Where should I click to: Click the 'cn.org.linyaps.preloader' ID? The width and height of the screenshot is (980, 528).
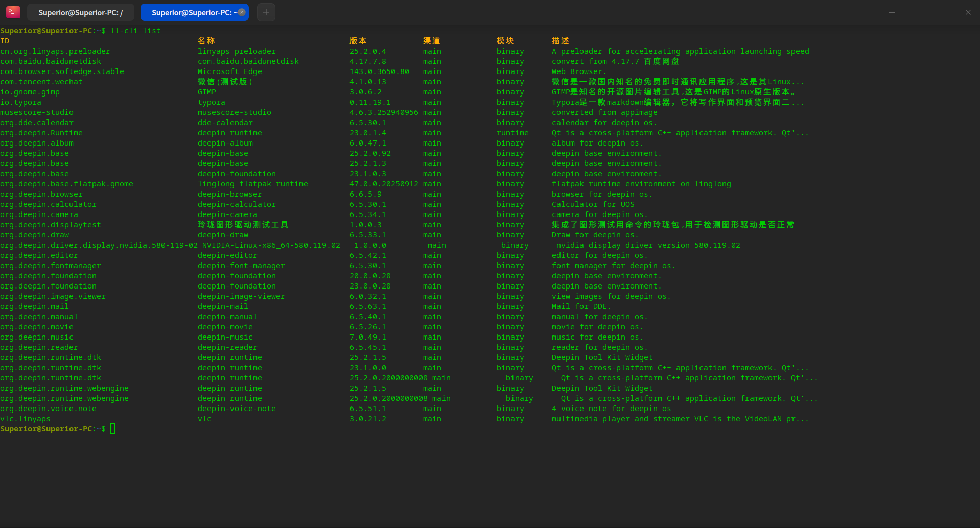55,51
